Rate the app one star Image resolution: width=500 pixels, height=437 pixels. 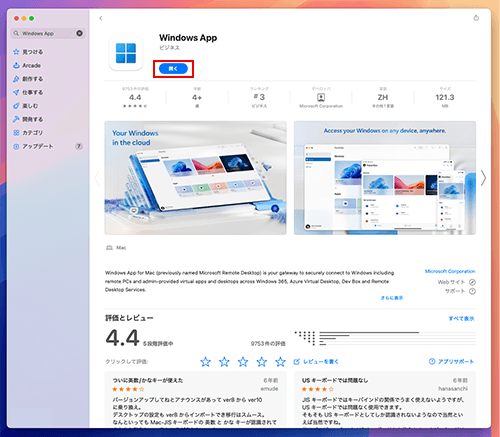click(205, 362)
